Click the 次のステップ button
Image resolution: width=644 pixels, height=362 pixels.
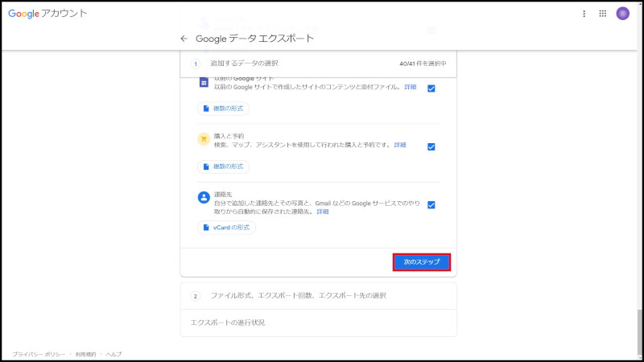click(x=421, y=262)
